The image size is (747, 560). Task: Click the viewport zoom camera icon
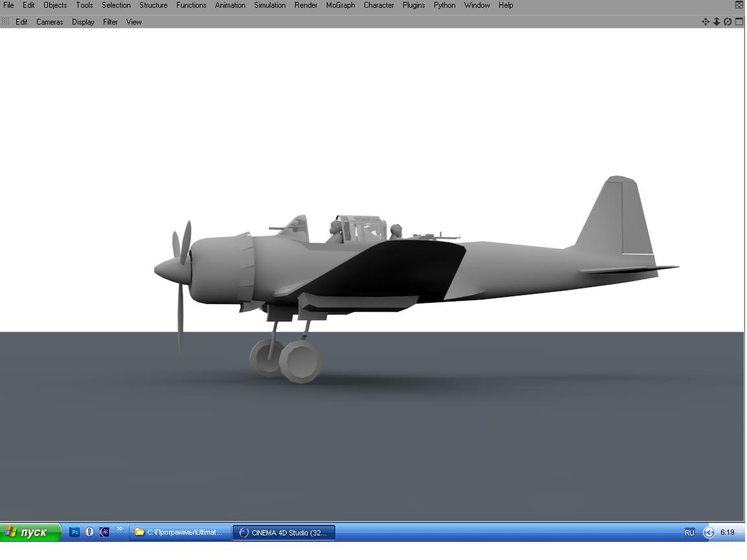[717, 21]
